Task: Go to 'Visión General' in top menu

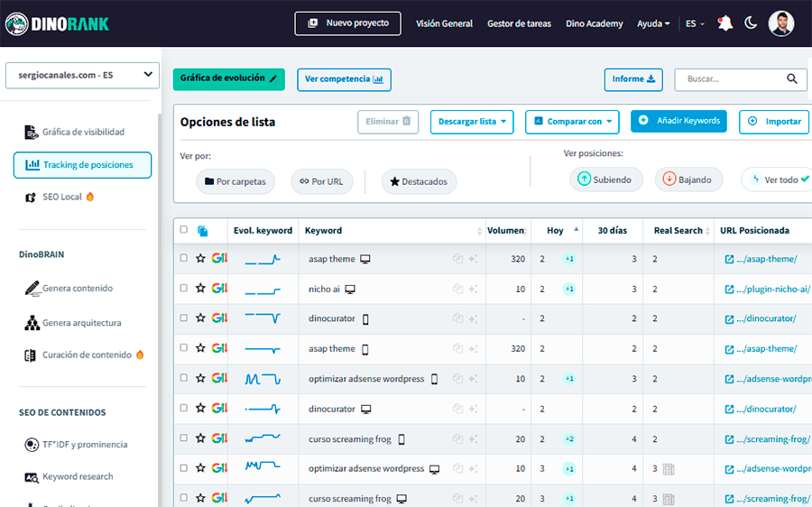Action: (444, 23)
